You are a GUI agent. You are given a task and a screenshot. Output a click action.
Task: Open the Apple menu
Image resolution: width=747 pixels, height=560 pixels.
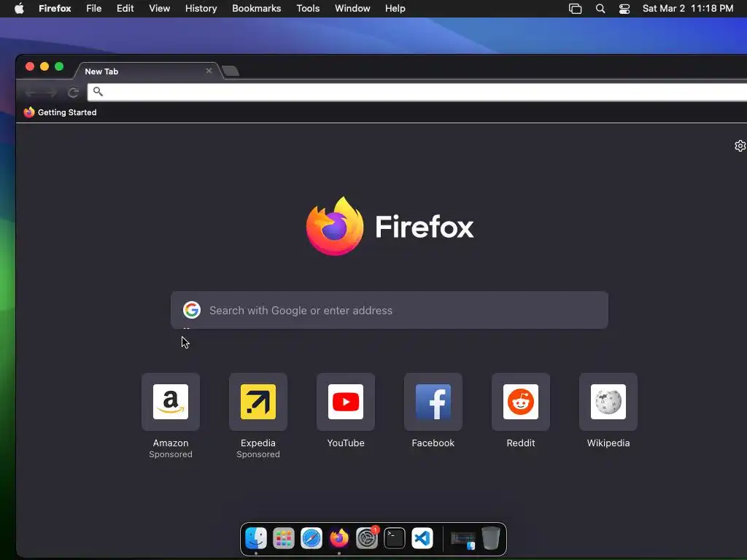[x=19, y=9]
